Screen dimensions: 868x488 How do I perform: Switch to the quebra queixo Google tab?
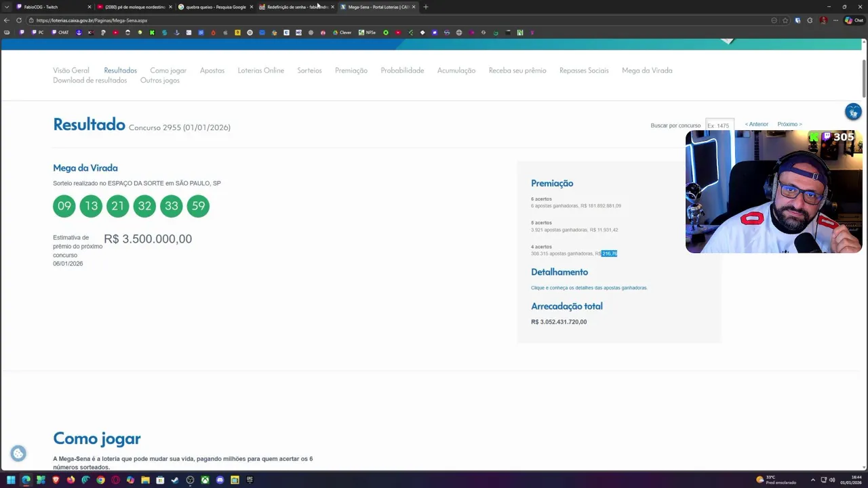(x=215, y=7)
